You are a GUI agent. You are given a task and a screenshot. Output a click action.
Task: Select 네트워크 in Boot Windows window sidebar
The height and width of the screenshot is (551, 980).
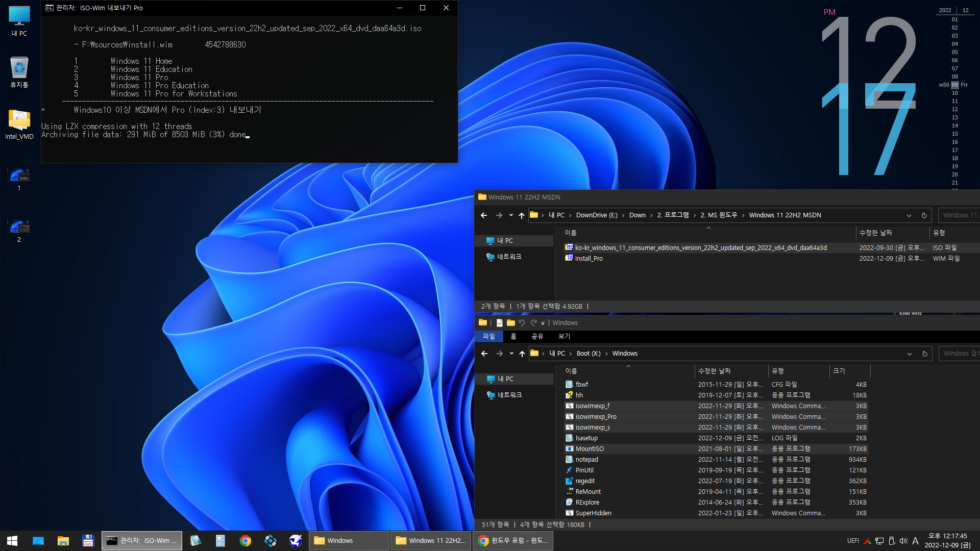coord(509,395)
